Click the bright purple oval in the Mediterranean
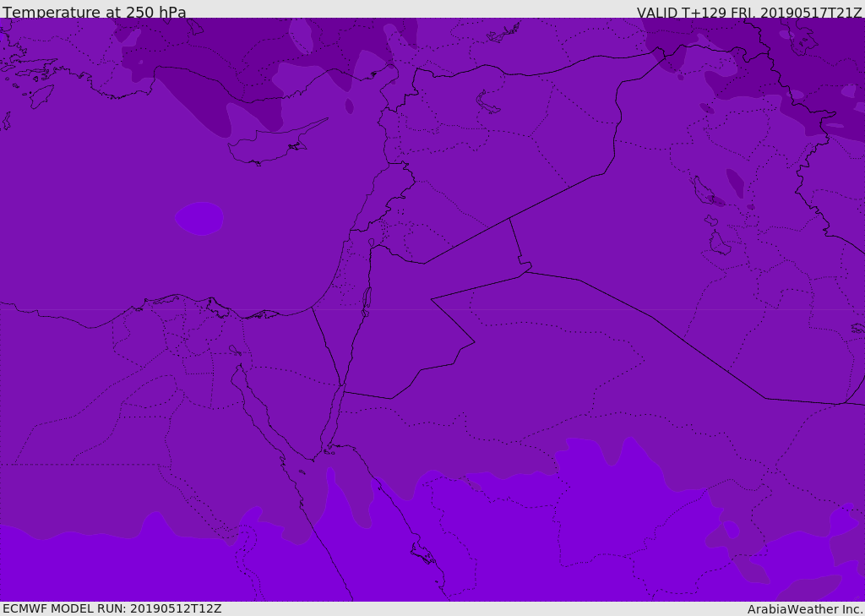This screenshot has width=865, height=616. pyautogui.click(x=199, y=219)
